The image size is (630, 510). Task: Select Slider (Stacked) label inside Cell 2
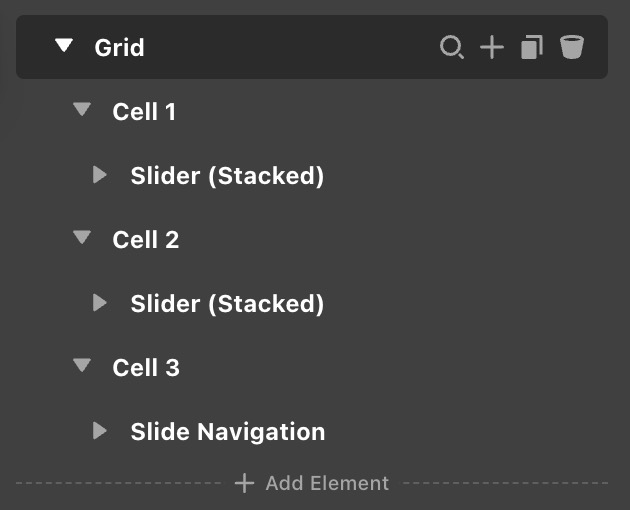(x=227, y=303)
